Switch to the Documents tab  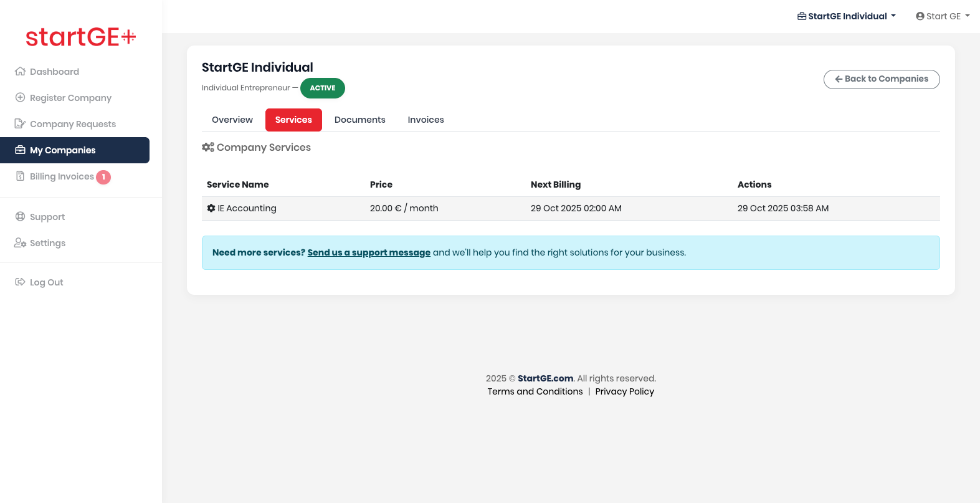[x=359, y=120]
